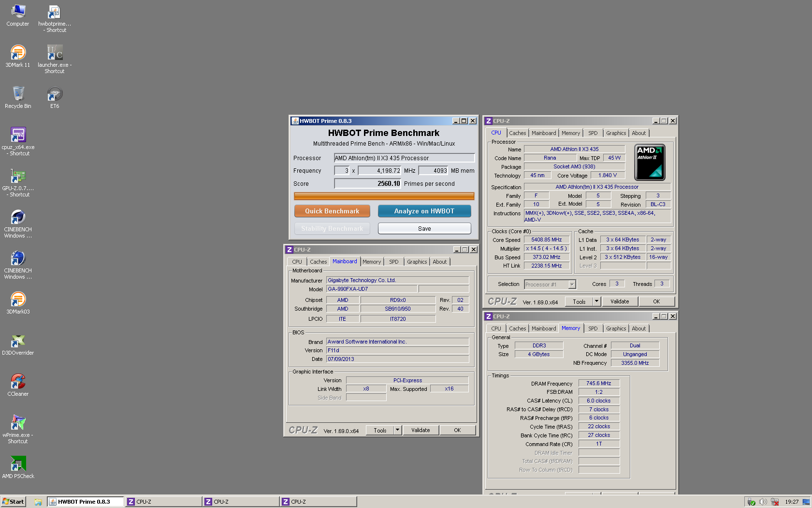Click the motherboard model GA-990FXA-UD7
The width and height of the screenshot is (812, 508).
[372, 289]
